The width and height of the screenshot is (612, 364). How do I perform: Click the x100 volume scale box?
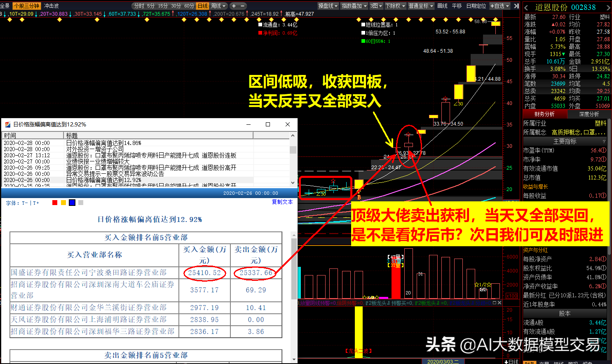click(x=512, y=296)
